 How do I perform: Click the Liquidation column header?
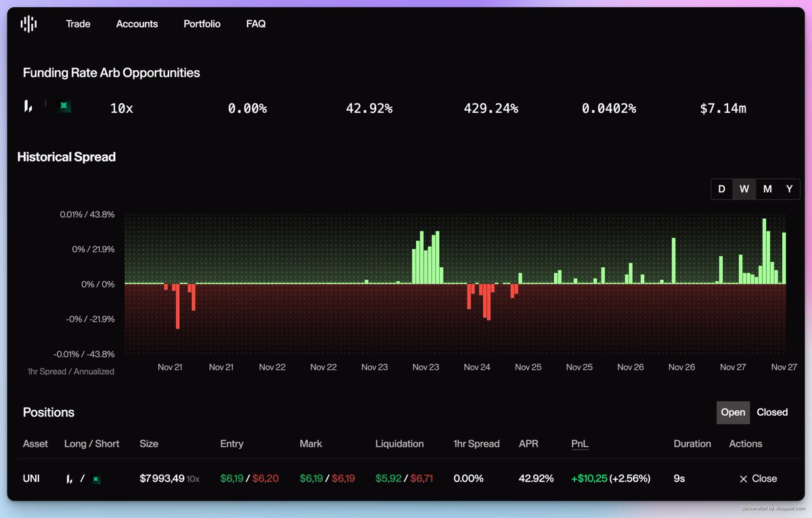(399, 444)
